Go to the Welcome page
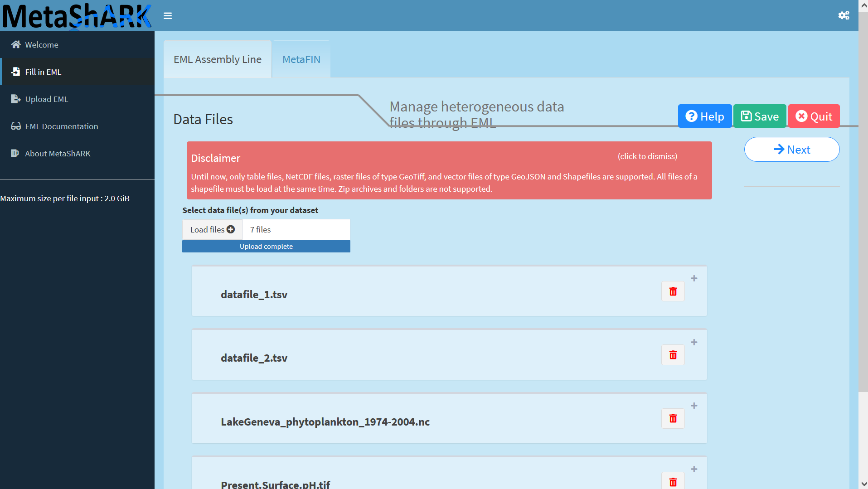Screen dimensions: 868x489 click(77, 44)
